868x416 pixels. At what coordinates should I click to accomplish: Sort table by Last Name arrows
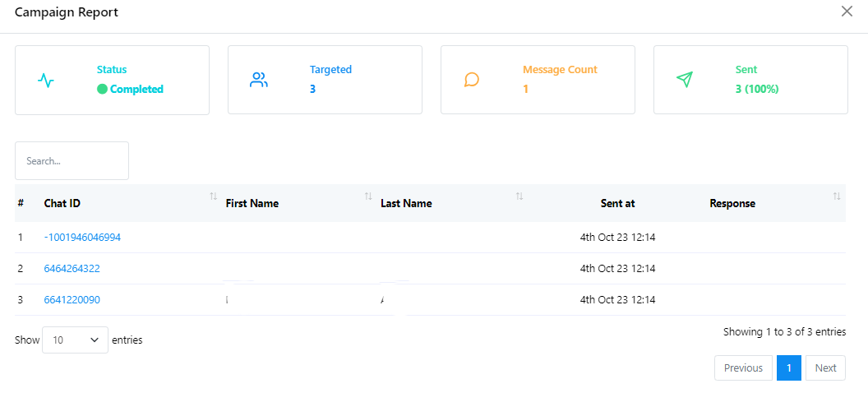(519, 196)
